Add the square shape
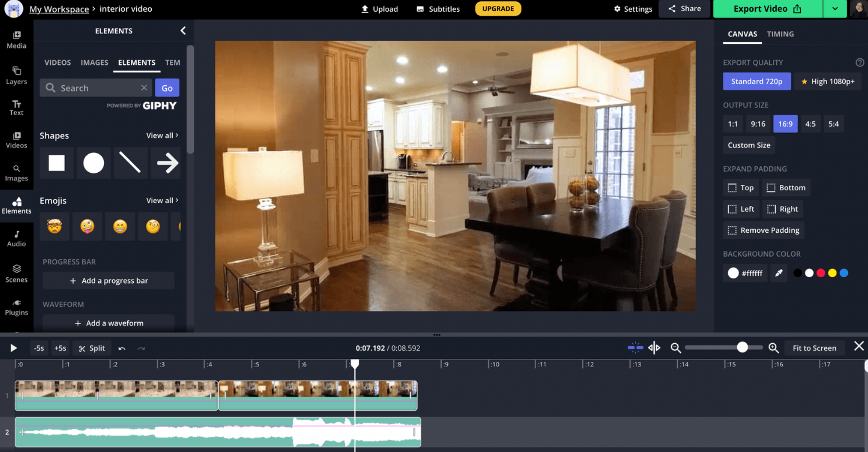868x452 pixels. (56, 163)
